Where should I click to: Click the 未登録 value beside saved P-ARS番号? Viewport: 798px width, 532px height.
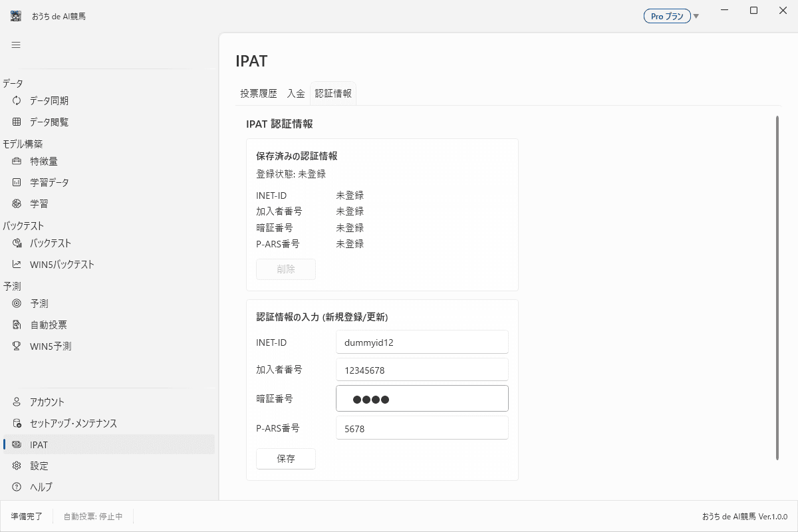[350, 244]
